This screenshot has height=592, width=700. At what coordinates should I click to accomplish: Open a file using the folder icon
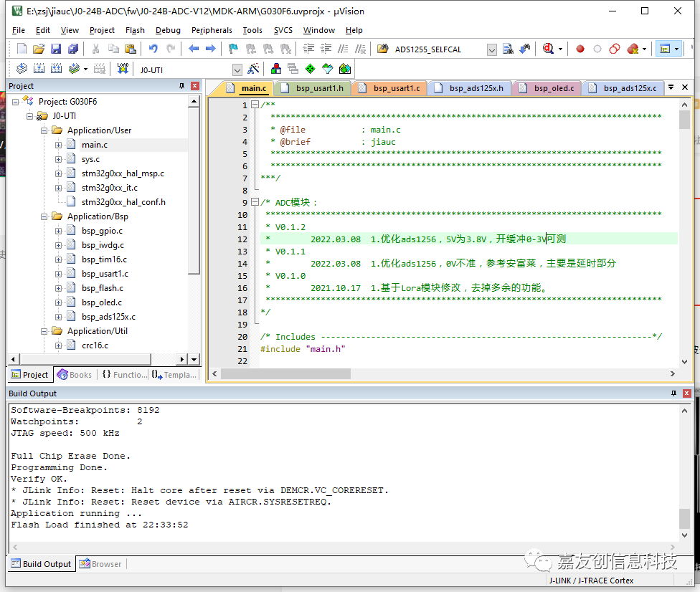coord(39,49)
